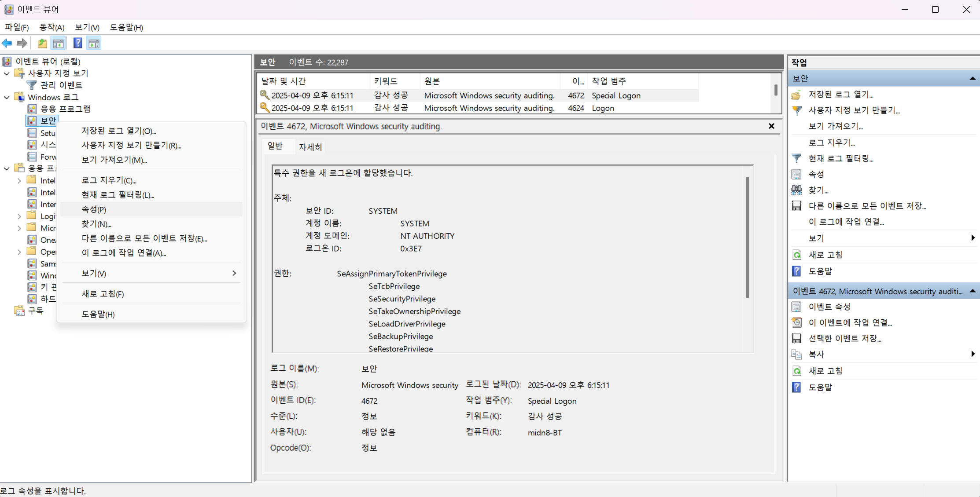Screen dimensions: 980x497
Task: Click the blue help toolbar icon
Action: (x=77, y=43)
